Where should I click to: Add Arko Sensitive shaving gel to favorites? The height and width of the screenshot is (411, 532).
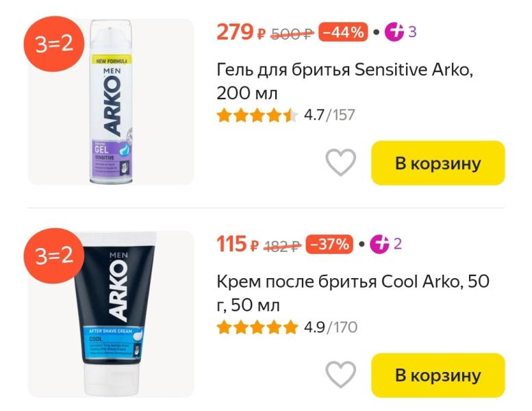click(x=340, y=163)
